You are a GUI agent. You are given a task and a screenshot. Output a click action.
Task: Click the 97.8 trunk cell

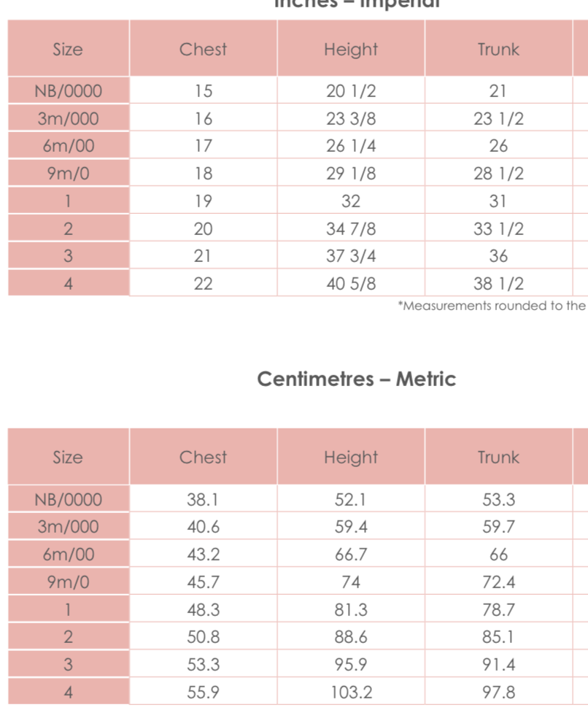[498, 692]
